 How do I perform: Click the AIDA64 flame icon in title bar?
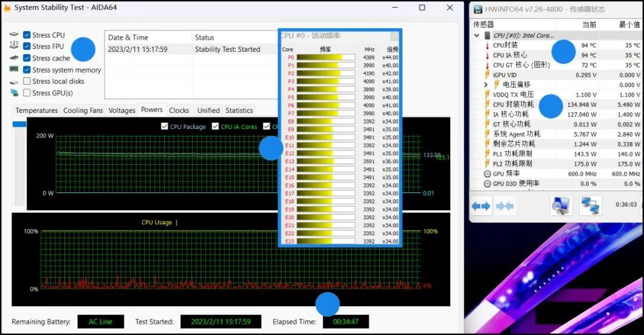[7, 8]
